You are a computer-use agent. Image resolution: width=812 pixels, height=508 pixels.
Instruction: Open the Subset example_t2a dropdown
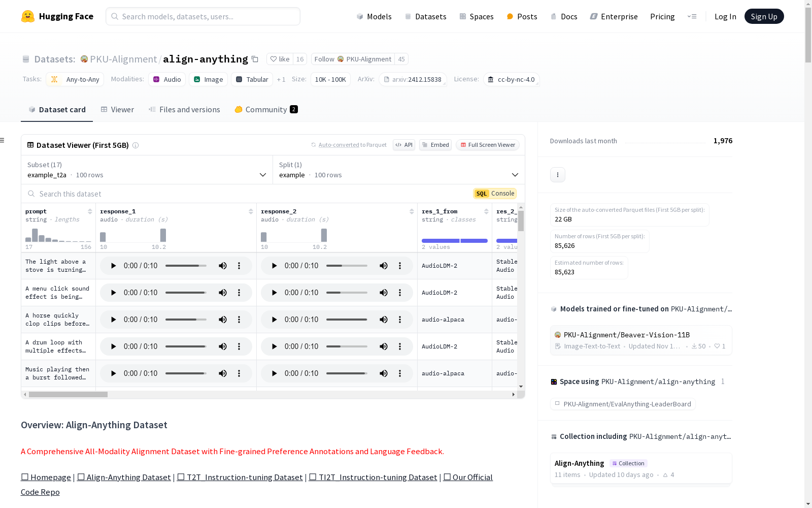point(147,170)
